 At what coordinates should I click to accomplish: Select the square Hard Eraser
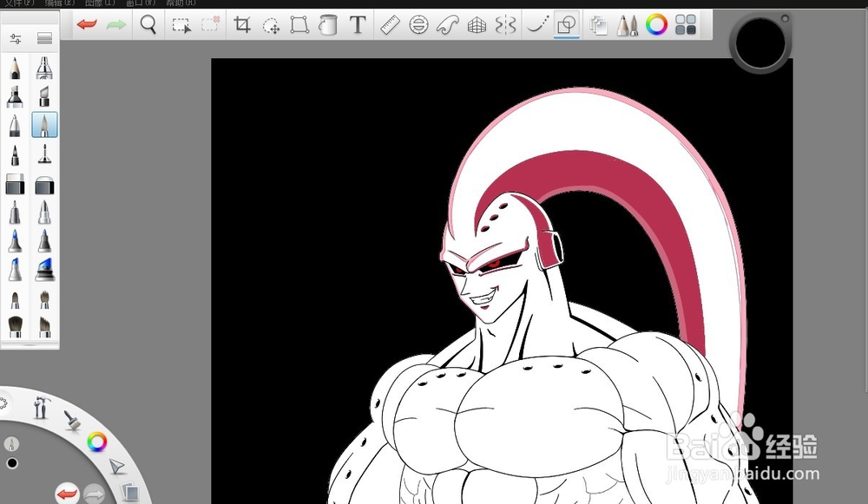click(15, 184)
